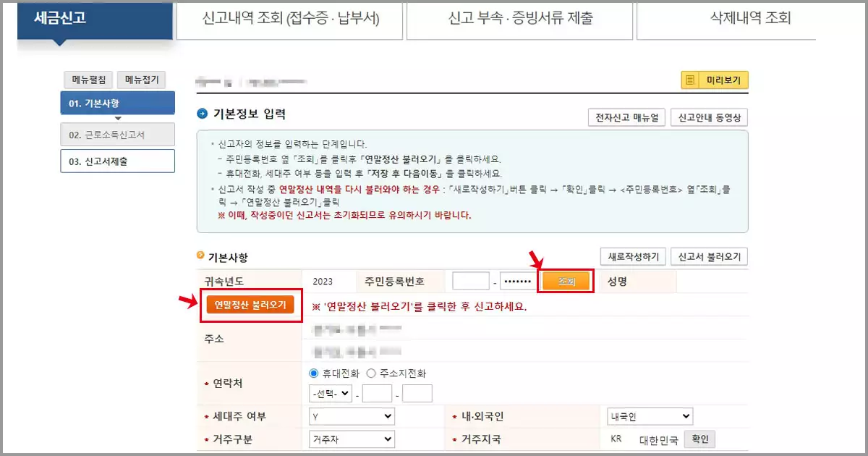The width and height of the screenshot is (868, 456).
Task: Click the 메뉴접기 button
Action: (x=141, y=80)
